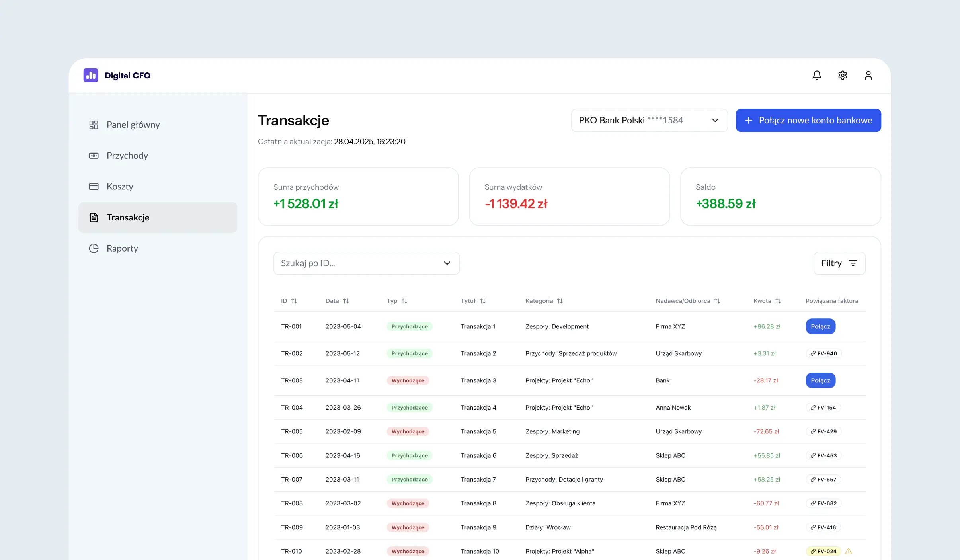Sort by Nadawca/Odbiorca column arrows

[717, 301]
